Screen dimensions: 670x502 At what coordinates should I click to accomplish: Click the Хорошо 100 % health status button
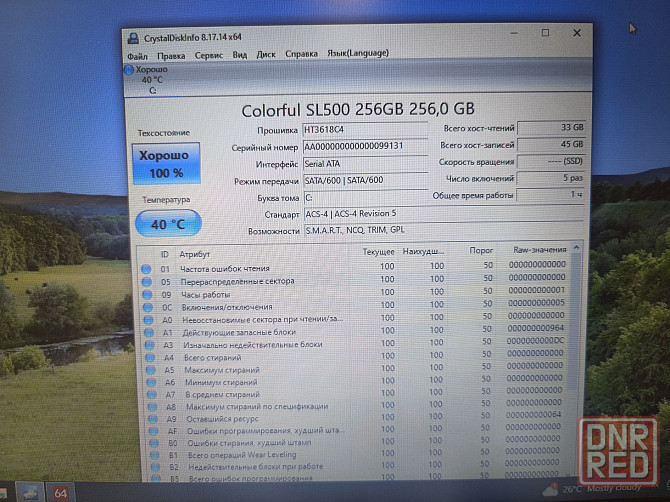click(x=166, y=164)
